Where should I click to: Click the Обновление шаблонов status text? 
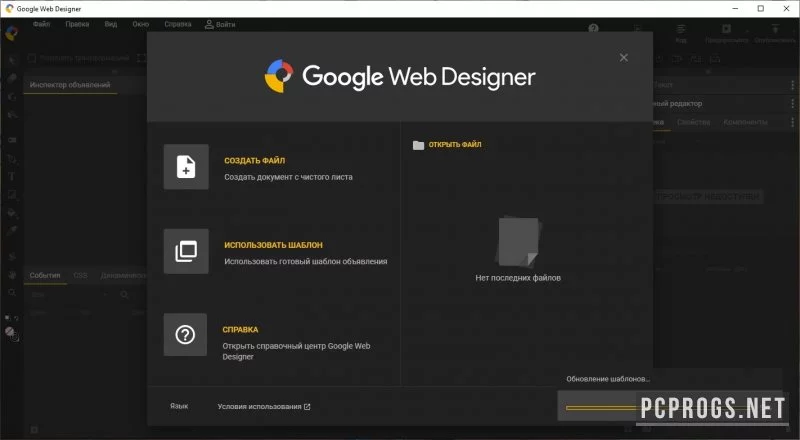[x=608, y=379]
